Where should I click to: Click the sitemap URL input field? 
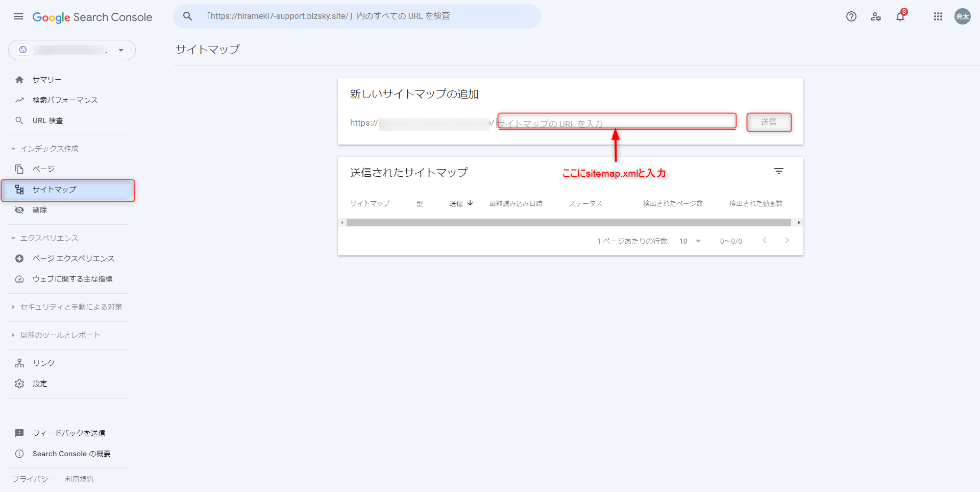pyautogui.click(x=617, y=122)
